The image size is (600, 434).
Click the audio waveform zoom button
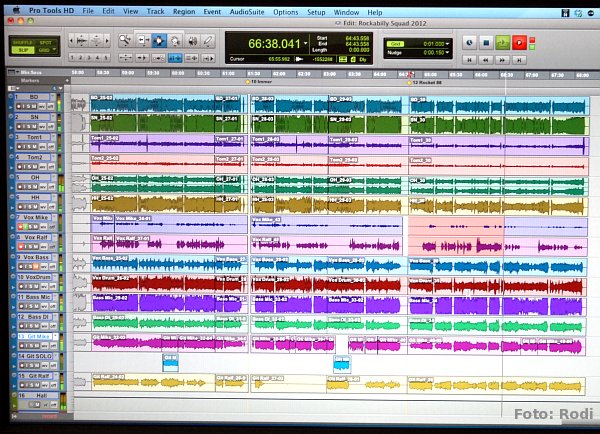click(82, 40)
